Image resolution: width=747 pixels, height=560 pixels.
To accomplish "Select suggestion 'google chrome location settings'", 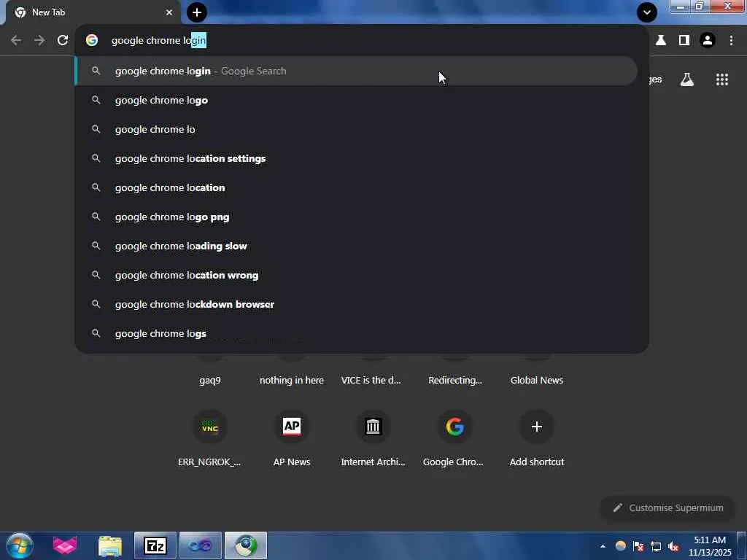I will (x=356, y=158).
